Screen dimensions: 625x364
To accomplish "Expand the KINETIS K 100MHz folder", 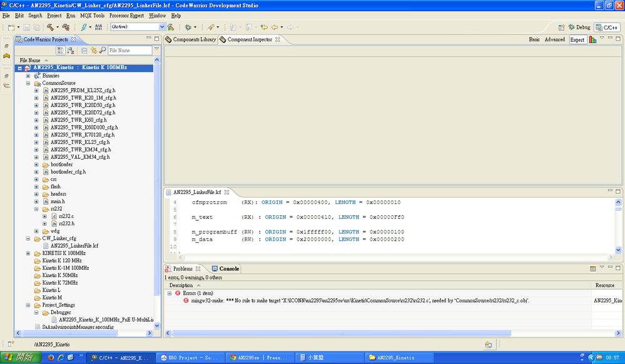I will 28,253.
